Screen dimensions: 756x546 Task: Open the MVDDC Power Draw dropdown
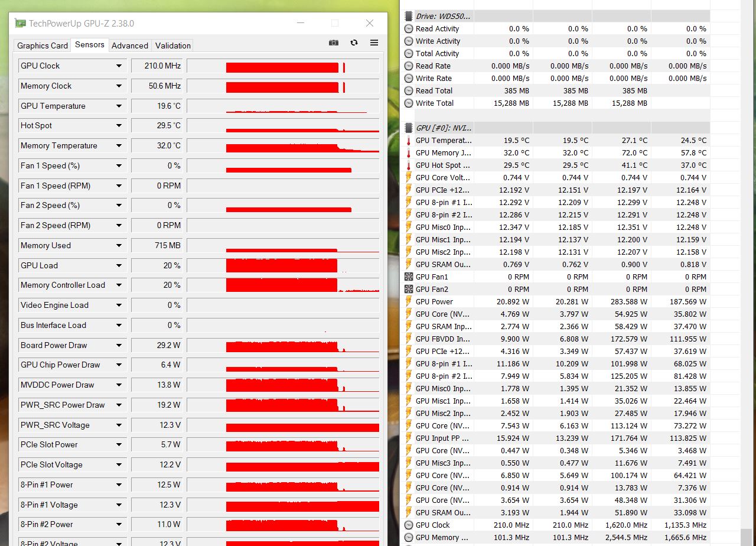coord(119,385)
